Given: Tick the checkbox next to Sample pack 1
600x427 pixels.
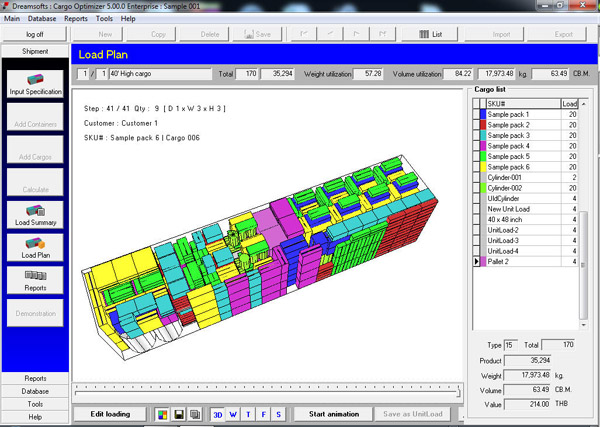Looking at the screenshot, I should [476, 114].
